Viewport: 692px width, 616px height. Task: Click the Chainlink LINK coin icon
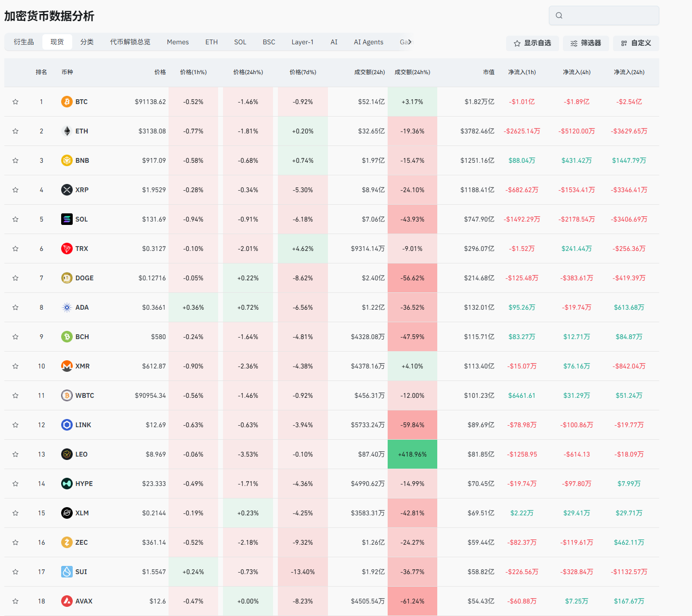(x=66, y=425)
